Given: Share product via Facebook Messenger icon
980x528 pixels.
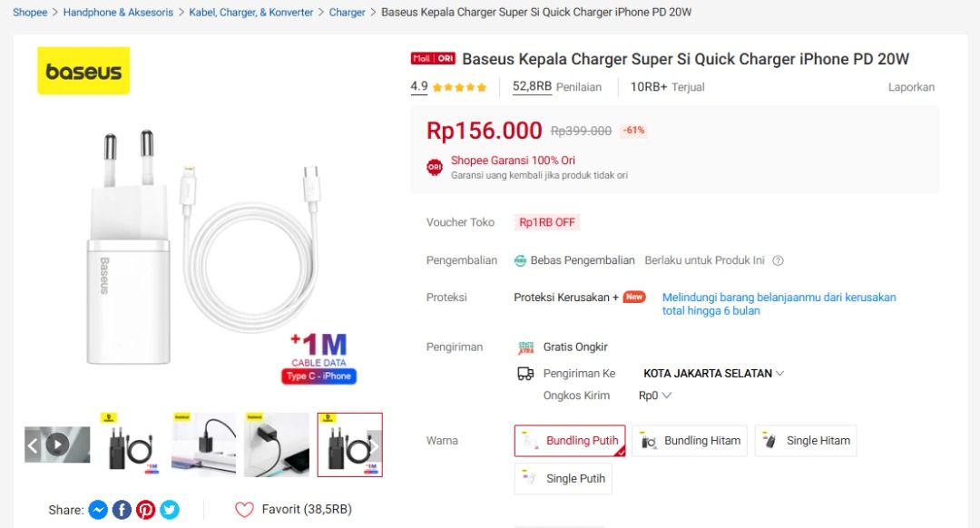Looking at the screenshot, I should [98, 510].
